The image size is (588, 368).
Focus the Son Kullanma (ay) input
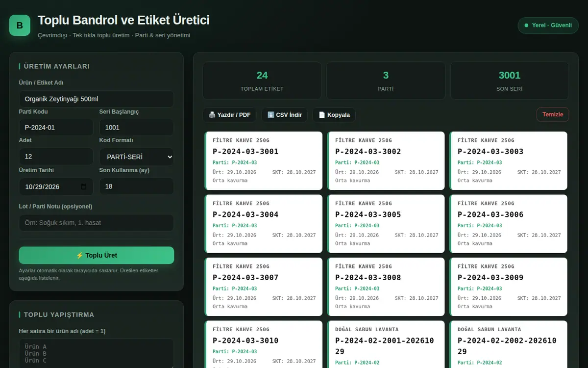coord(137,186)
